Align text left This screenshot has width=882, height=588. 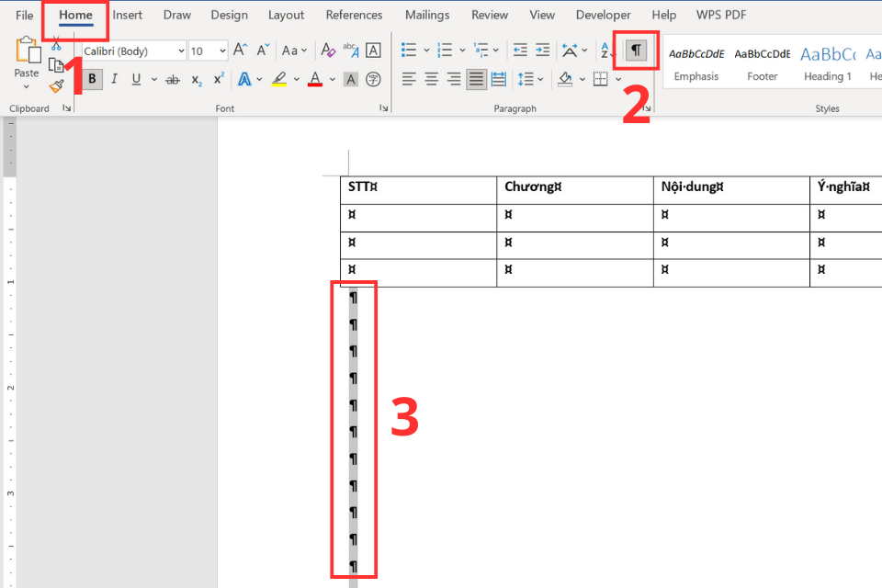point(409,79)
